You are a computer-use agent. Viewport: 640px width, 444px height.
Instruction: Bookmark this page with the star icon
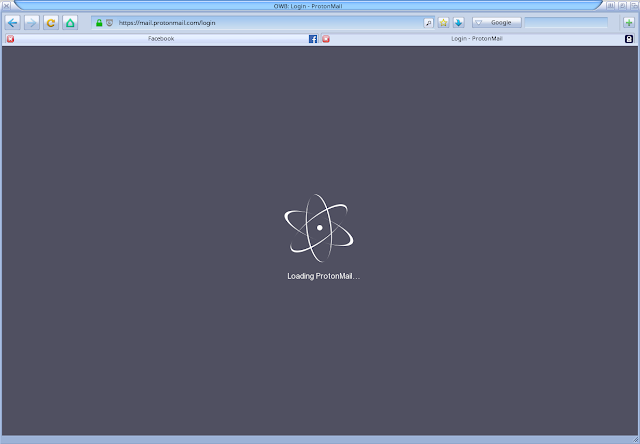pos(444,22)
